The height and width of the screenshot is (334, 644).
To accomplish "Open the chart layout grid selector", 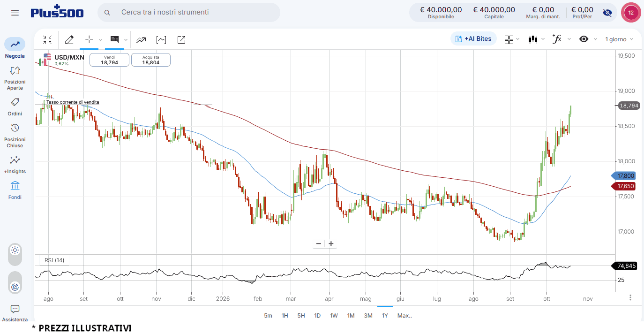I will [509, 39].
